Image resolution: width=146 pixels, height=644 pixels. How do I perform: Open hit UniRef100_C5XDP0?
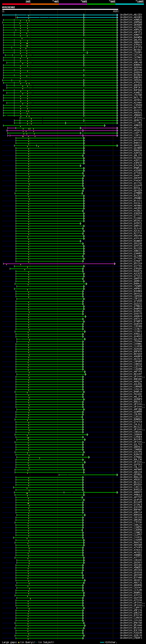[x=131, y=53]
